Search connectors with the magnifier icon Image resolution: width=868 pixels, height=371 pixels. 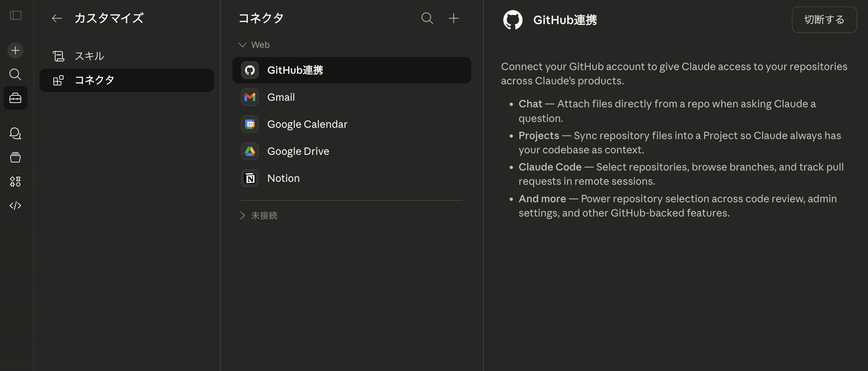coord(427,18)
